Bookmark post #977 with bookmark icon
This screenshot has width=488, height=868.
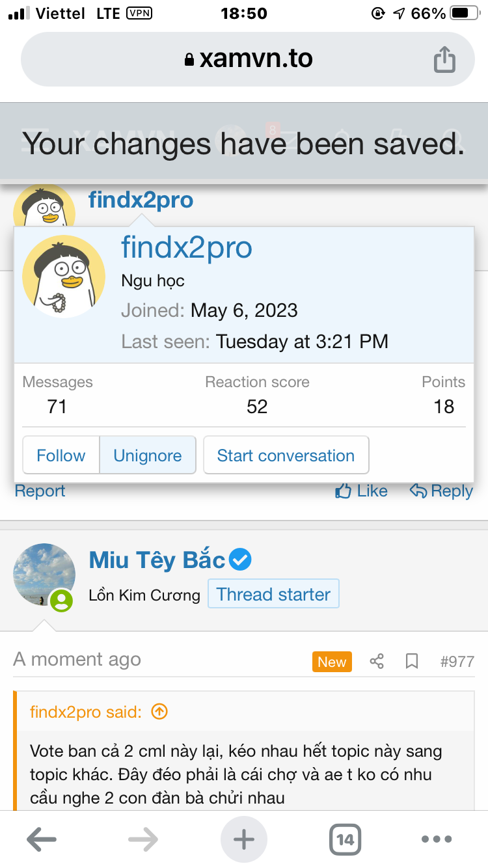411,662
